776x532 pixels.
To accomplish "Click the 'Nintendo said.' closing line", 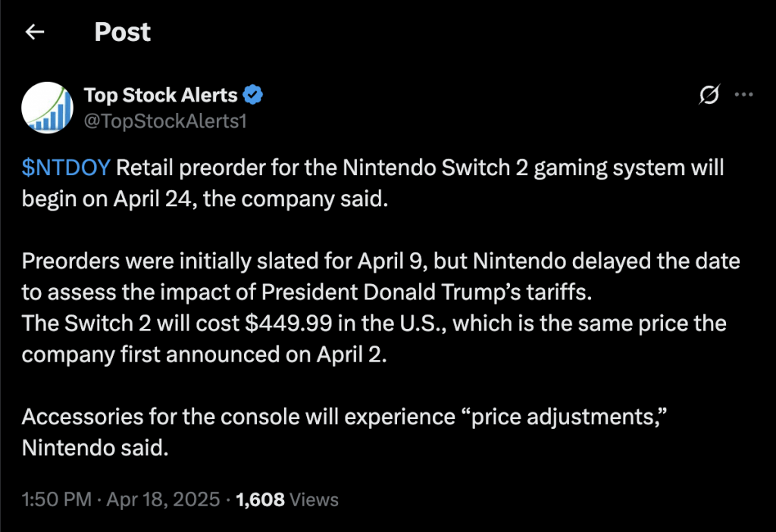I will [x=95, y=448].
